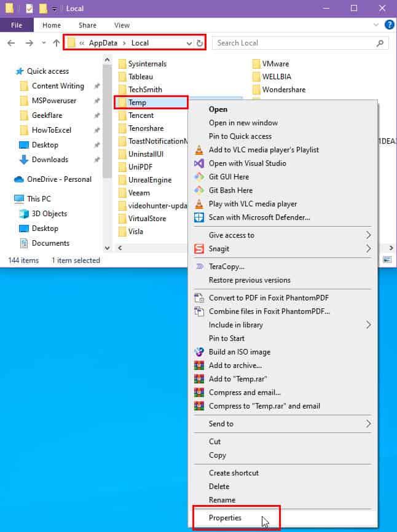
Task: Click the Quick access star icon
Action: tap(20, 71)
